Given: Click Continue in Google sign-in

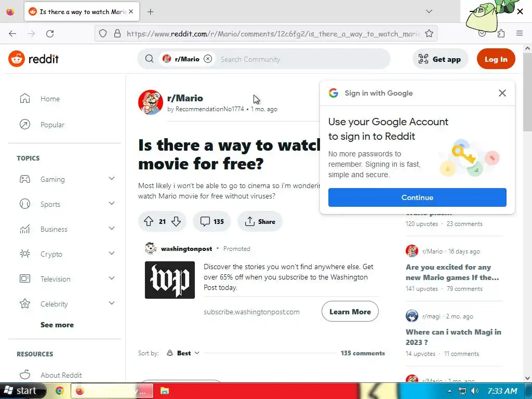Looking at the screenshot, I should (417, 197).
